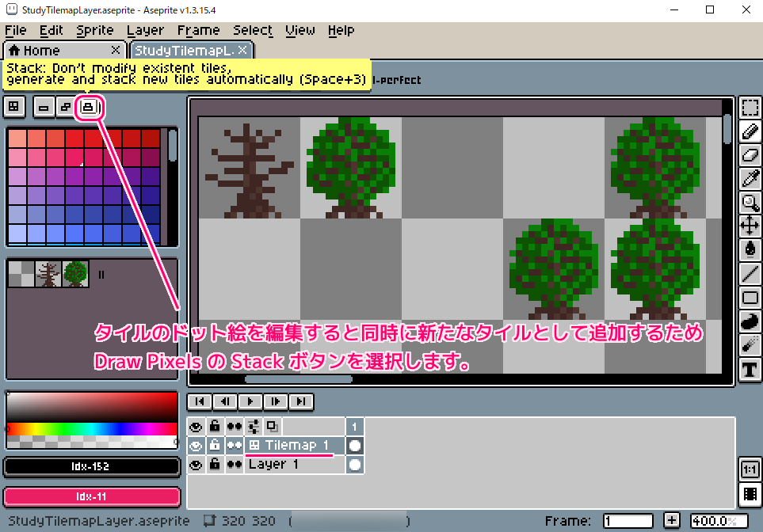Choose the Paint Bucket tool
This screenshot has height=532, width=763.
(750, 250)
